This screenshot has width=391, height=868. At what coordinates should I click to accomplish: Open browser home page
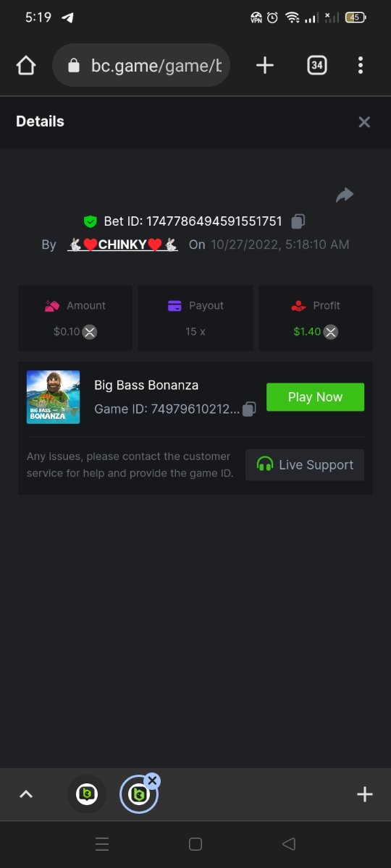26,66
